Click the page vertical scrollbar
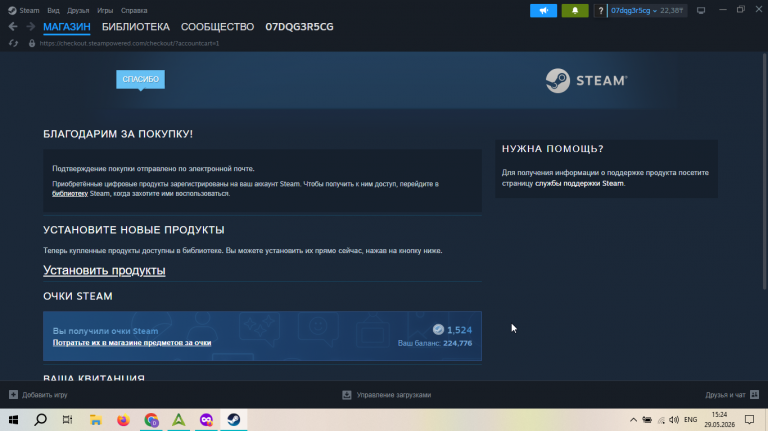Viewport: 768px width, 431px height. point(765,171)
